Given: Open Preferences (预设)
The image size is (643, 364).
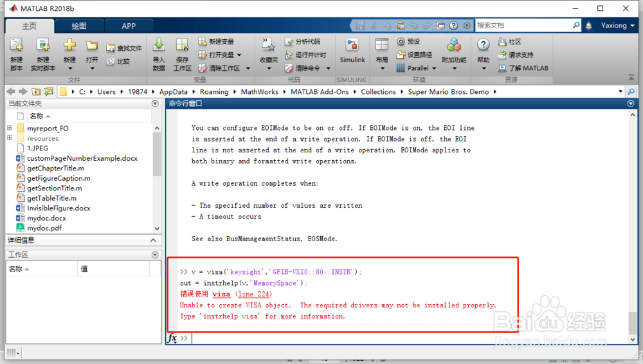Looking at the screenshot, I should (408, 41).
